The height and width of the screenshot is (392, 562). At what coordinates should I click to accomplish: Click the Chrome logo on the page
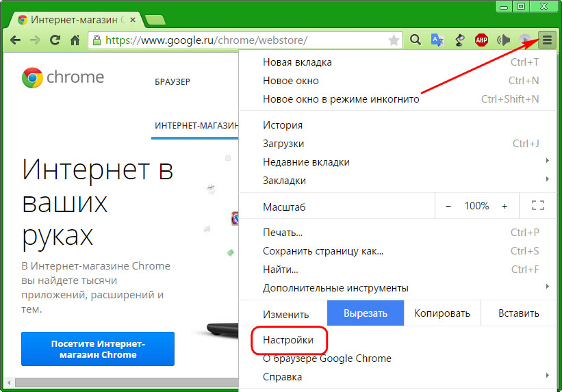(x=63, y=77)
